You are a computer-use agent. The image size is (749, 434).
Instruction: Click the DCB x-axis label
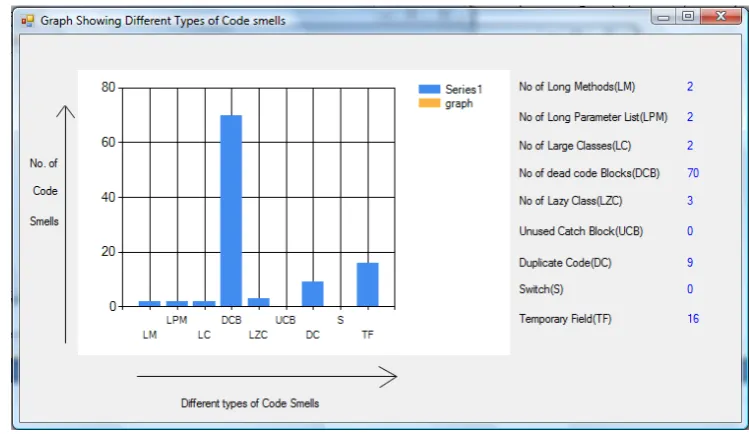[x=231, y=320]
